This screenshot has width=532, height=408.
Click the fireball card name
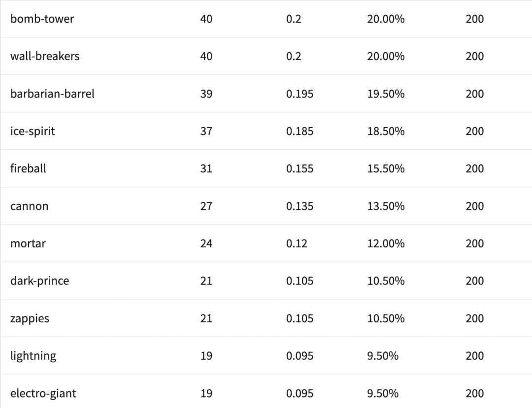28,169
